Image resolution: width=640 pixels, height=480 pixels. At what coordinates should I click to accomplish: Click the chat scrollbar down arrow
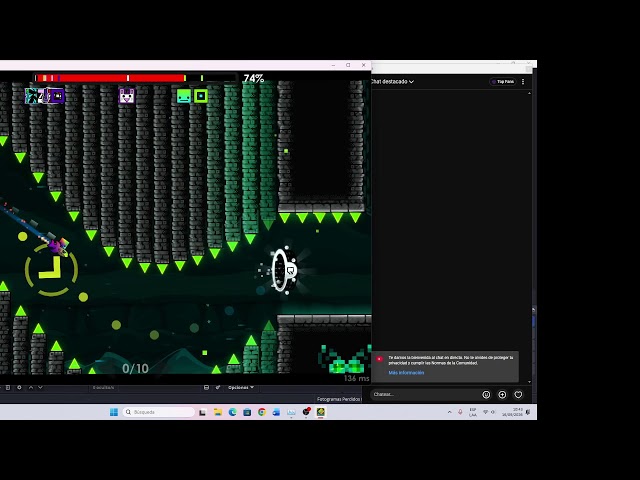(x=529, y=382)
